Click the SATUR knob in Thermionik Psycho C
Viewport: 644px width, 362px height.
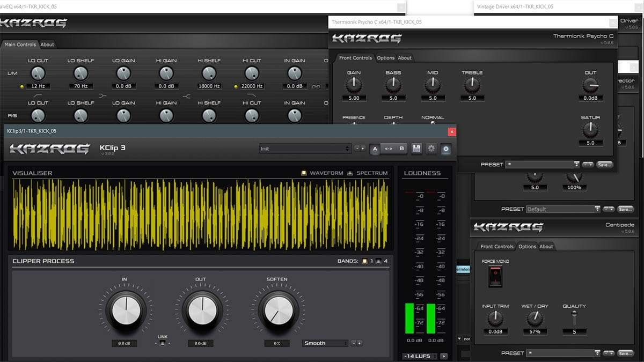pos(590,129)
